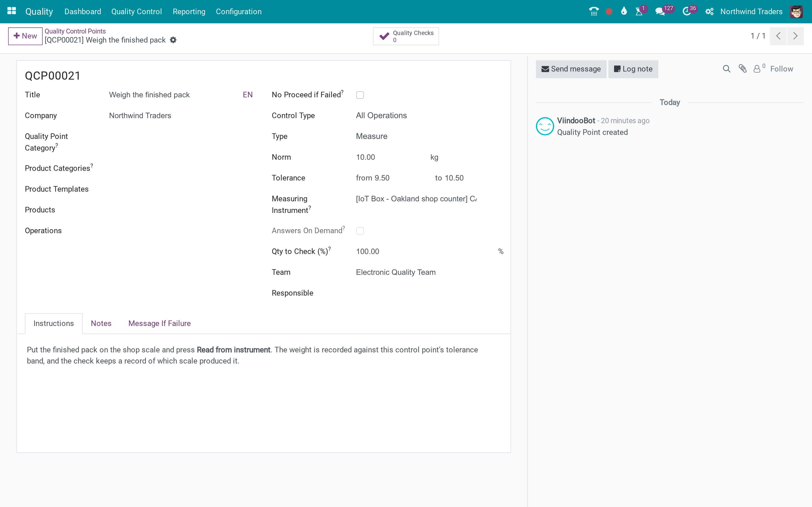Switch to Message If Failure tab

pyautogui.click(x=159, y=323)
